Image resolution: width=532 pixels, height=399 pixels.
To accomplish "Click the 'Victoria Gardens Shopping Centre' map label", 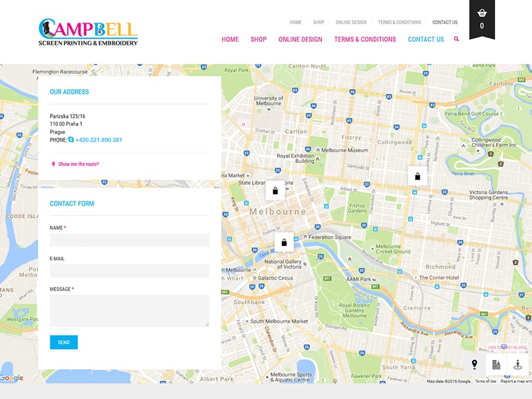I will (489, 195).
